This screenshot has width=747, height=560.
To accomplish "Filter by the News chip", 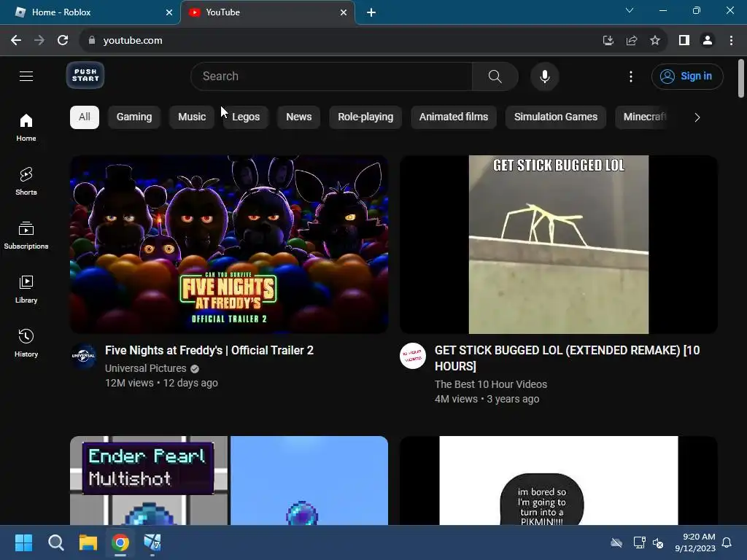I will pyautogui.click(x=298, y=117).
